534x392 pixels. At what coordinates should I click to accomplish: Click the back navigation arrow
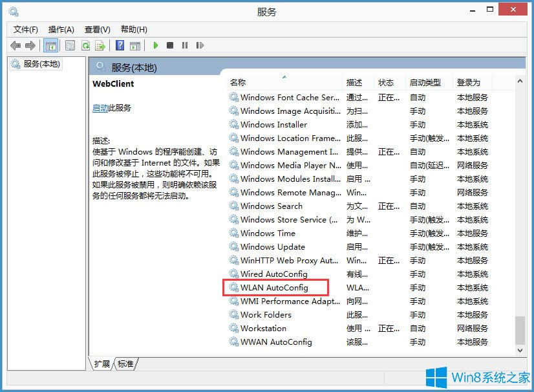[x=15, y=45]
